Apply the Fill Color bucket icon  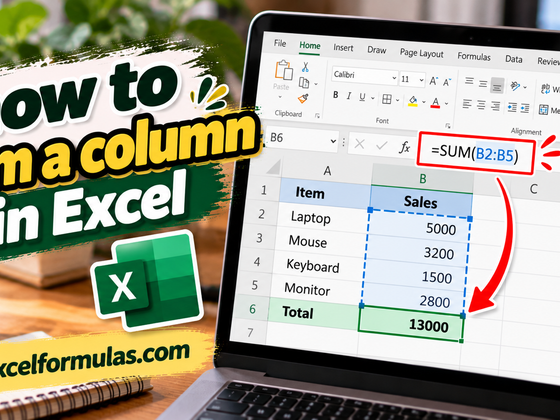[x=413, y=101]
